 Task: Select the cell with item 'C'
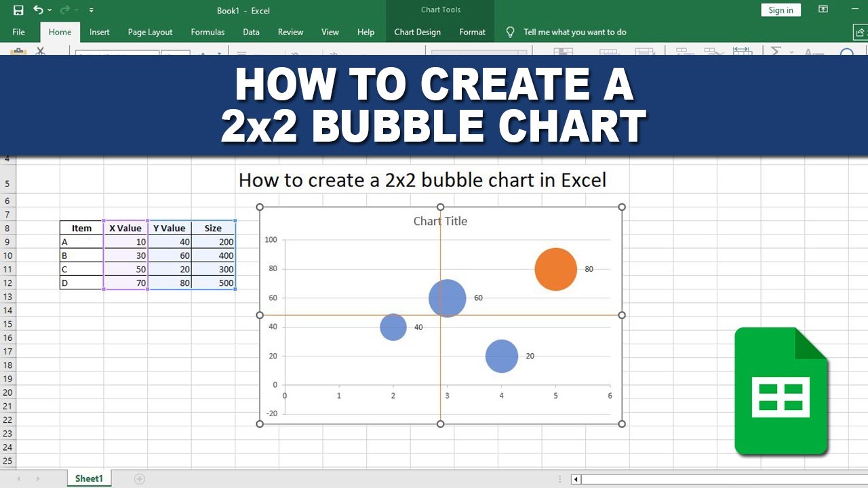point(81,269)
